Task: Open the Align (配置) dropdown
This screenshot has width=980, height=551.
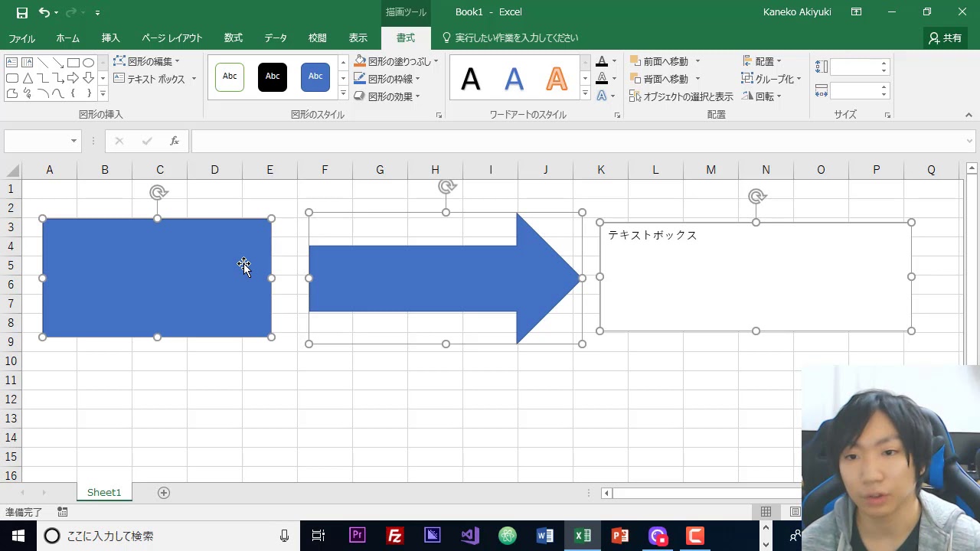Action: pyautogui.click(x=762, y=61)
